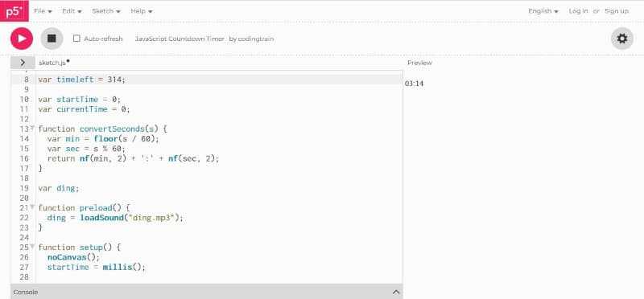The width and height of the screenshot is (644, 299).
Task: Click the loadSound("ding.mp3") line
Action: click(x=115, y=217)
